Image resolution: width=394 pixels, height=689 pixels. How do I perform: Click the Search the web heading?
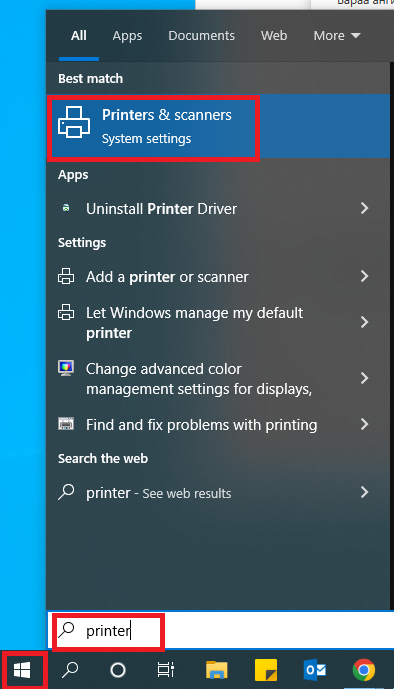click(103, 458)
